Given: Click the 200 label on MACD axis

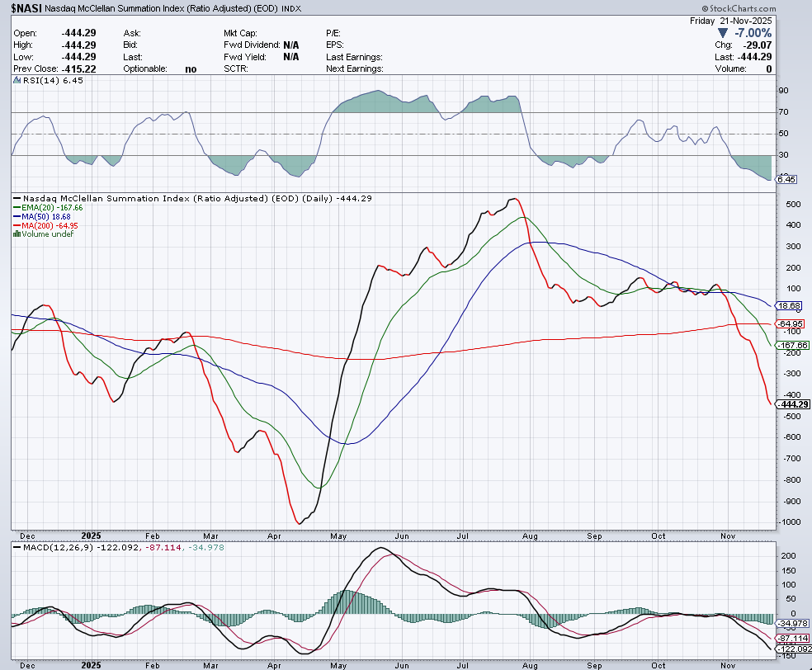Looking at the screenshot, I should point(788,555).
